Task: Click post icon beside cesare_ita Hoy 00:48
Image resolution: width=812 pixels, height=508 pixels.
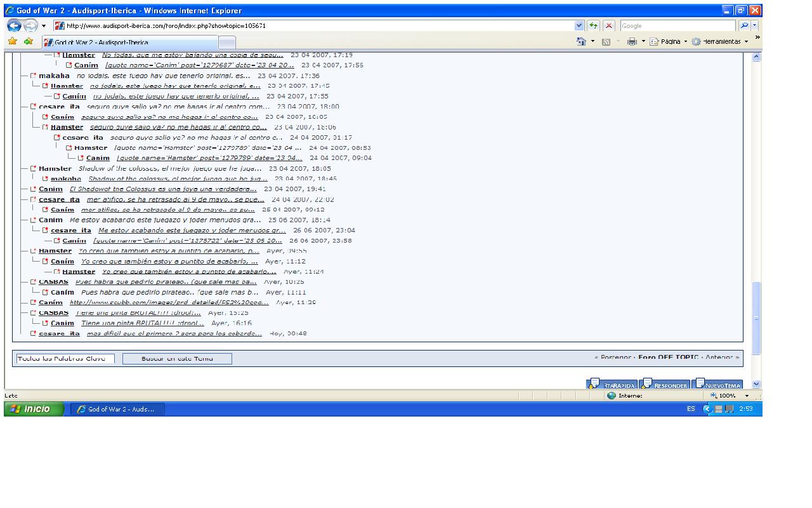Action: pyautogui.click(x=34, y=333)
